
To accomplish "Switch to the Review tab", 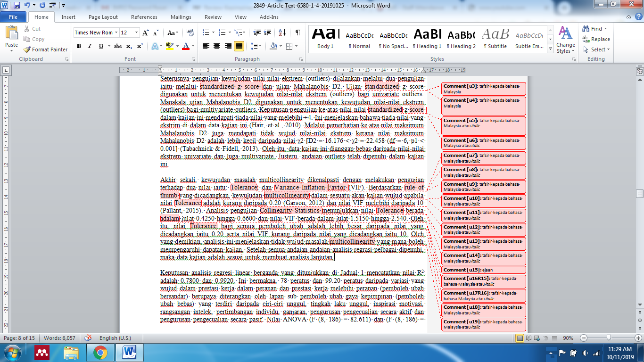I will click(x=213, y=17).
